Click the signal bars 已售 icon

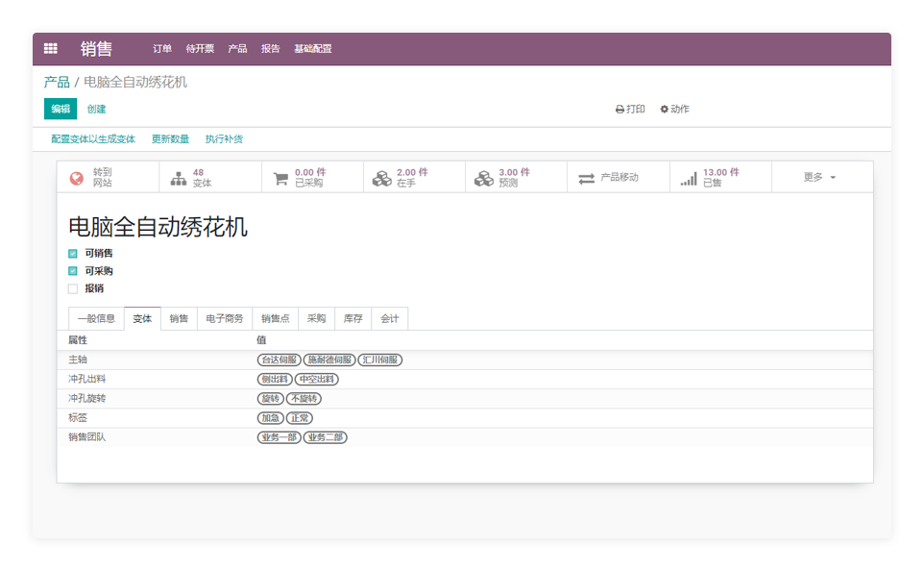click(x=688, y=178)
